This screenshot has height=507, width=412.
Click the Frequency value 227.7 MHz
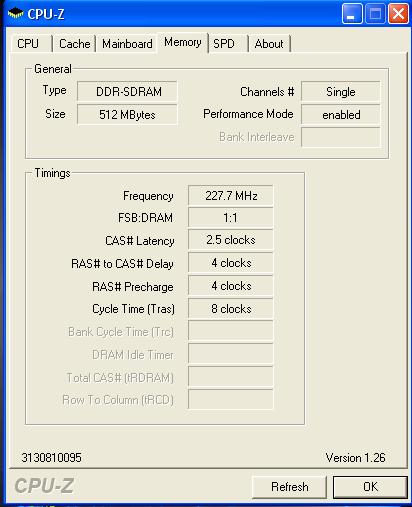click(x=231, y=196)
